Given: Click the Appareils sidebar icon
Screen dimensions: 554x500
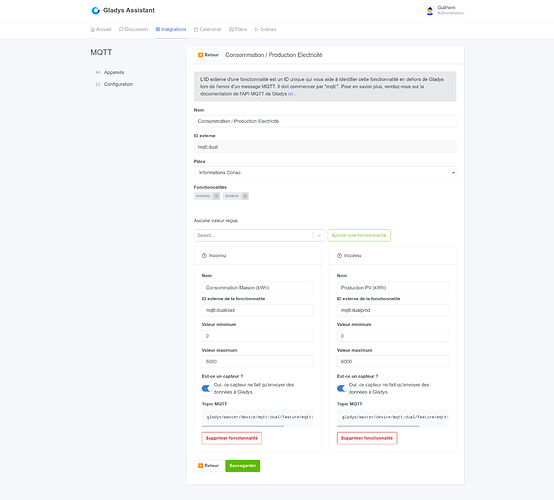Looking at the screenshot, I should click(x=98, y=72).
